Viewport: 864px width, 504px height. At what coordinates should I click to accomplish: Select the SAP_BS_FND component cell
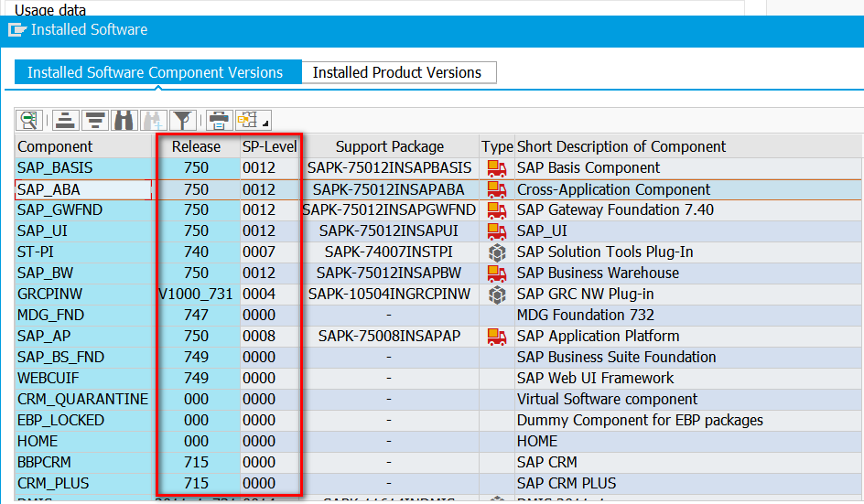tap(84, 357)
